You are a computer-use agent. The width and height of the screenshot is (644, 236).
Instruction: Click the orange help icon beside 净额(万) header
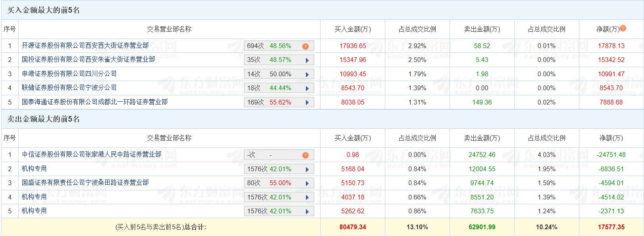click(x=623, y=28)
